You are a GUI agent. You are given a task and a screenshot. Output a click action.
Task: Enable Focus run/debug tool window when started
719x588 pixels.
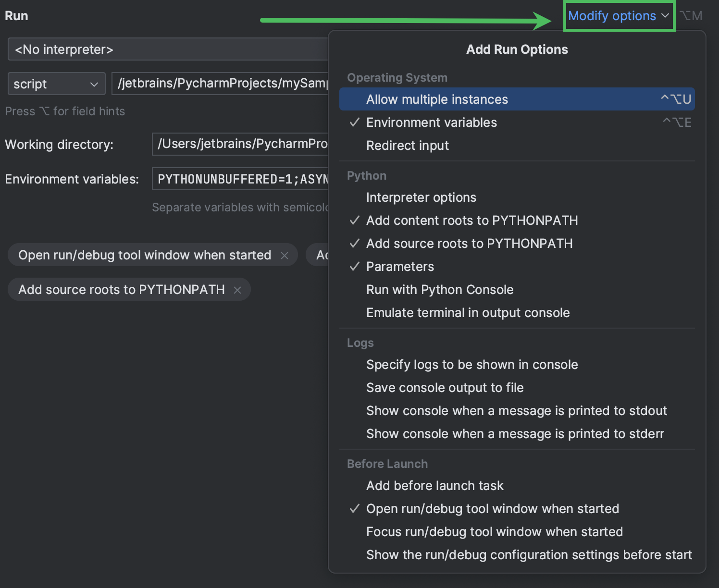[494, 531]
